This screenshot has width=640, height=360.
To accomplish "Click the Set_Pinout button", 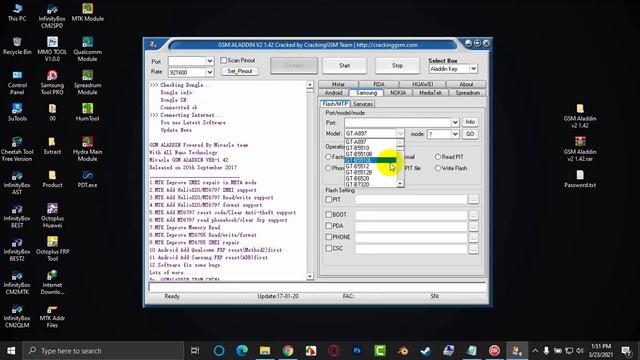I will coord(240,71).
